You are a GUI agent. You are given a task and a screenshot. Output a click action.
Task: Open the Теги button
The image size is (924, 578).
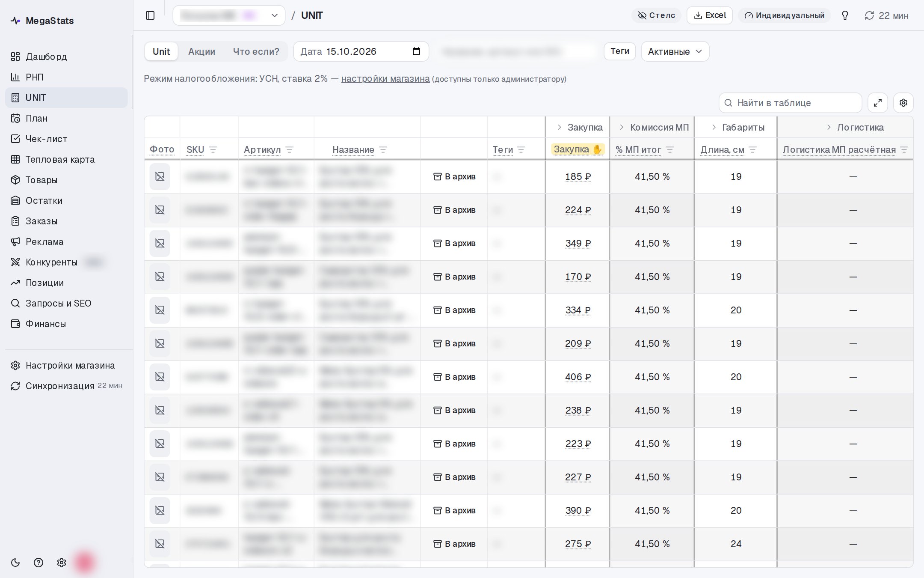[620, 51]
